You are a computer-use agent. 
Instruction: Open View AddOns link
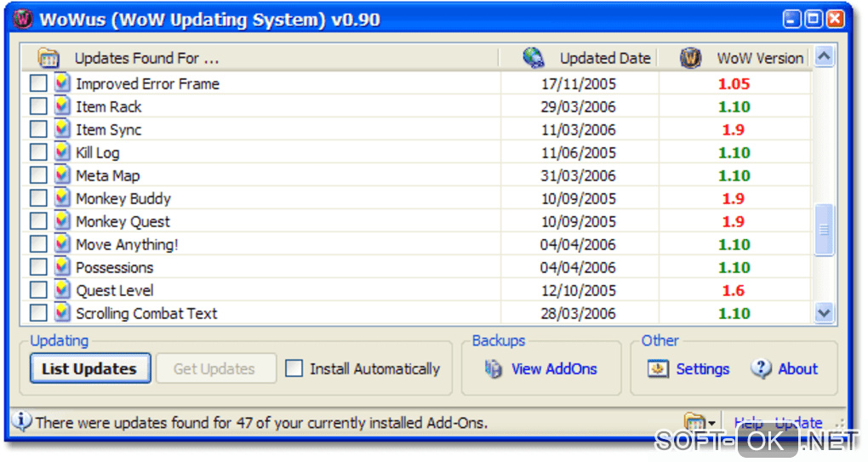click(554, 368)
